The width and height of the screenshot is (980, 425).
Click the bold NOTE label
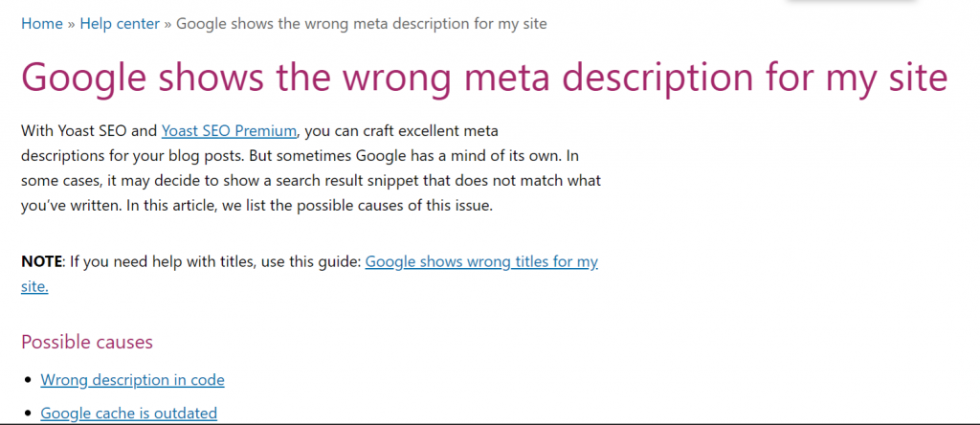42,261
